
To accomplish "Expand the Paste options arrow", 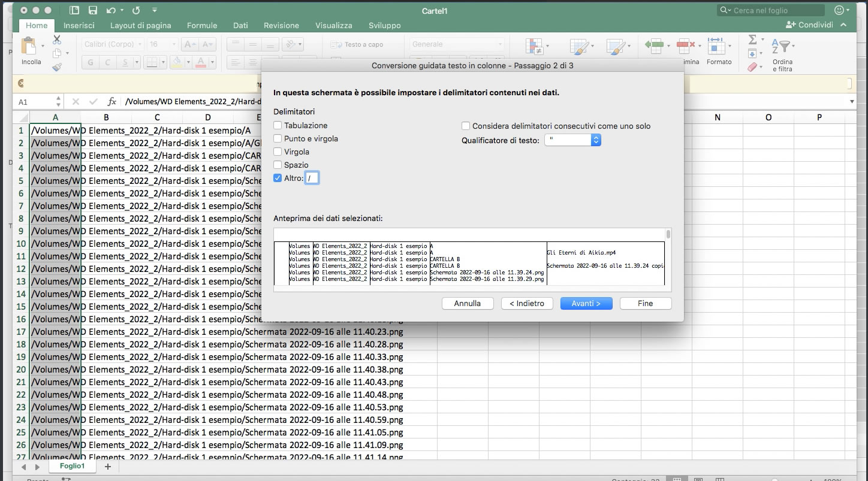I will [43, 46].
